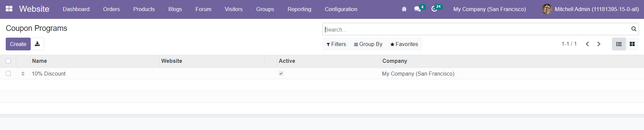Open the Filters dropdown
Screen dimensions: 644x130
click(336, 44)
